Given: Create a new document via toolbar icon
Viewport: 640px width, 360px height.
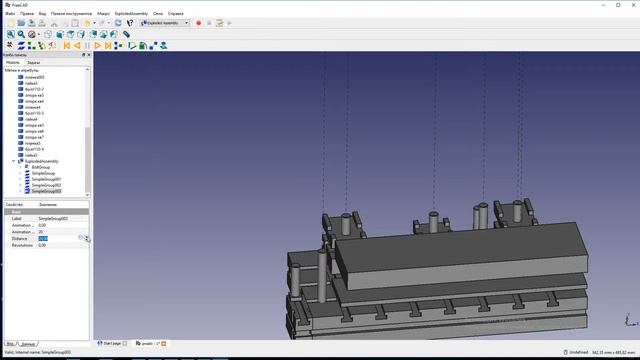Looking at the screenshot, I should click(x=11, y=23).
